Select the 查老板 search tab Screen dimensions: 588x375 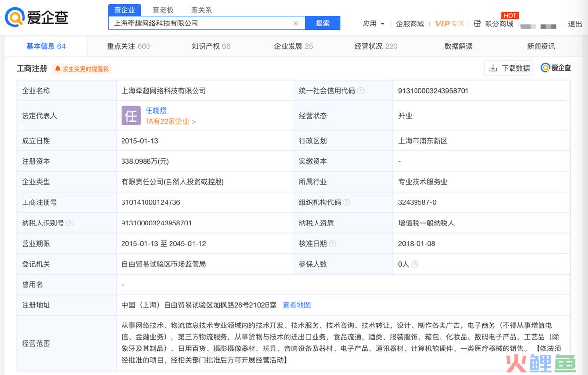(163, 10)
